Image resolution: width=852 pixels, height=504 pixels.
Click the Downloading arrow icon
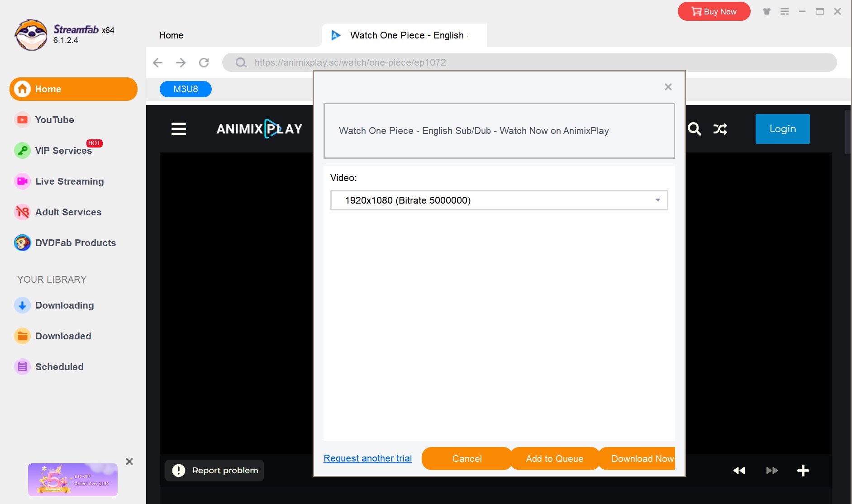click(22, 305)
